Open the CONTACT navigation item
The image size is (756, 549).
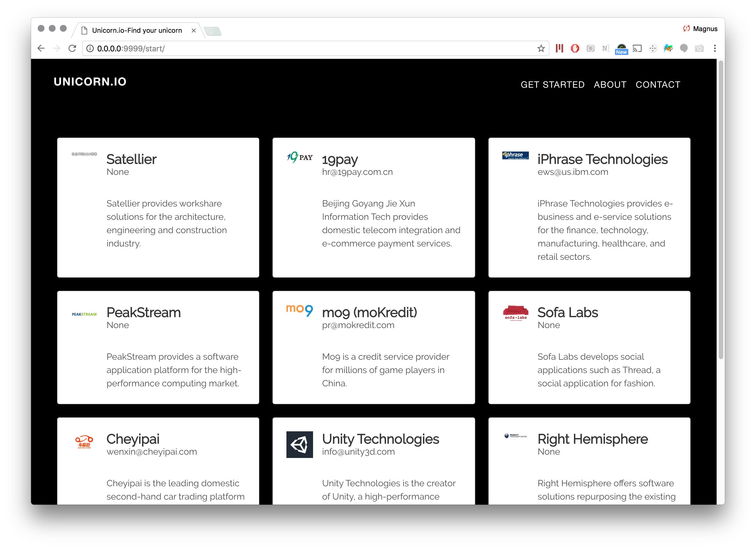[658, 85]
